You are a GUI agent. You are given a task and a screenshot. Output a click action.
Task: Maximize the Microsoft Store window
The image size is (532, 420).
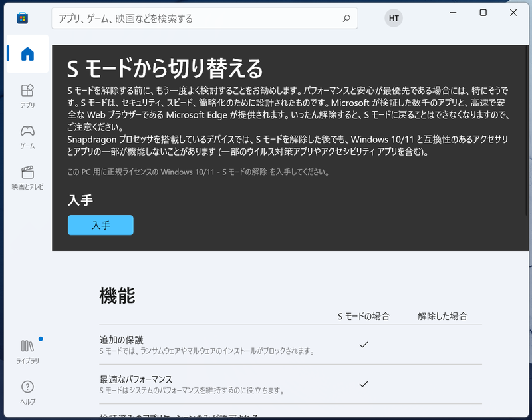tap(483, 13)
